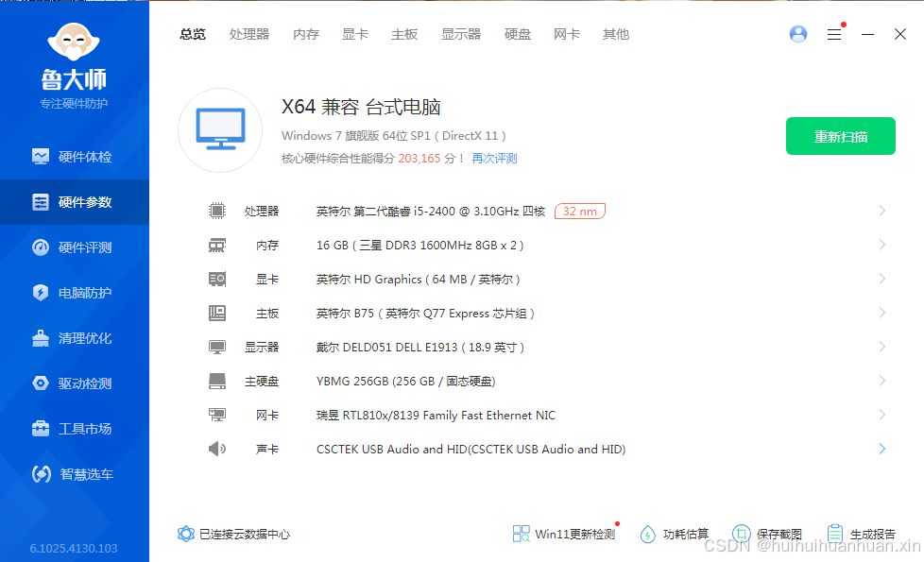Image resolution: width=924 pixels, height=562 pixels.
Task: Minimize the 鲁大师 window
Action: coord(867,35)
